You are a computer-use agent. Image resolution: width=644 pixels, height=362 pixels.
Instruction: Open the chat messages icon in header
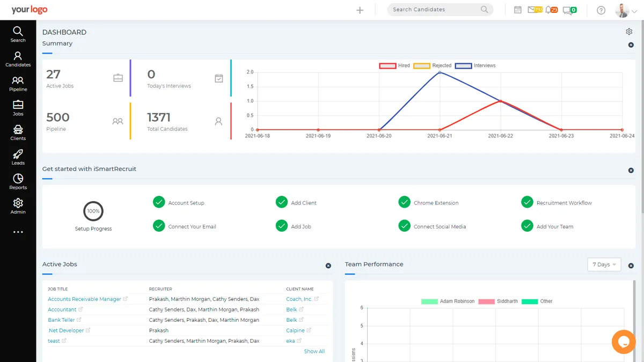tap(567, 10)
